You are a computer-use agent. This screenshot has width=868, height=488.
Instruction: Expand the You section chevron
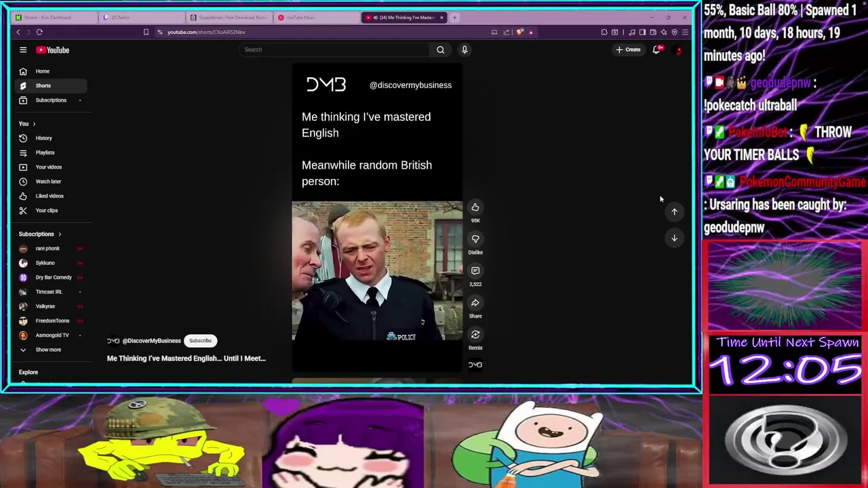point(34,124)
